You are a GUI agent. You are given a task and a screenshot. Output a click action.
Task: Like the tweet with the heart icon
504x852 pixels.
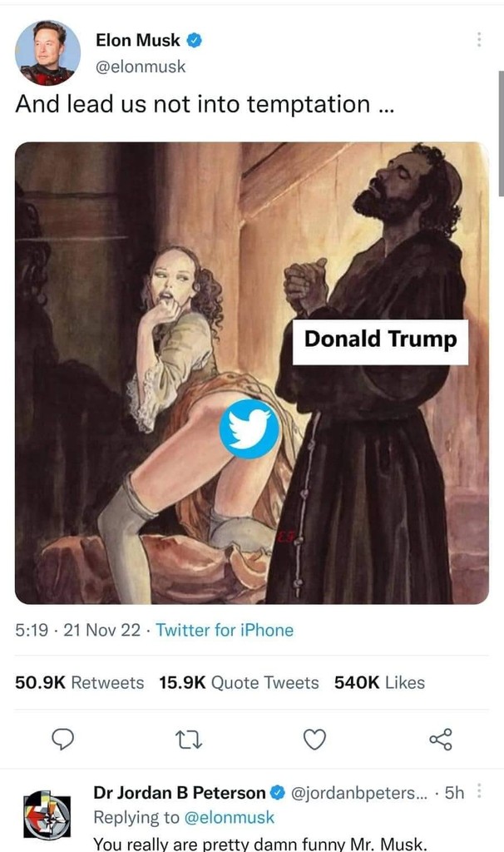[314, 738]
